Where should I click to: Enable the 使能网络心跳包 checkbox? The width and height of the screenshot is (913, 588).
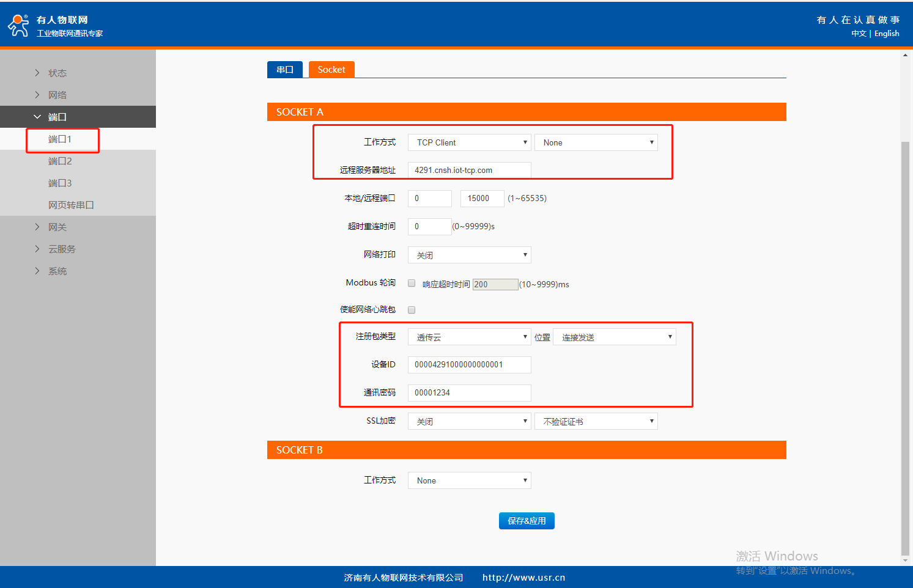[412, 310]
